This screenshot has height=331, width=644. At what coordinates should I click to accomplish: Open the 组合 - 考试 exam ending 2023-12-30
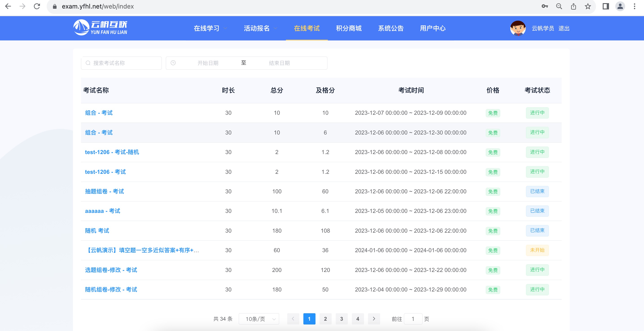coord(99,132)
